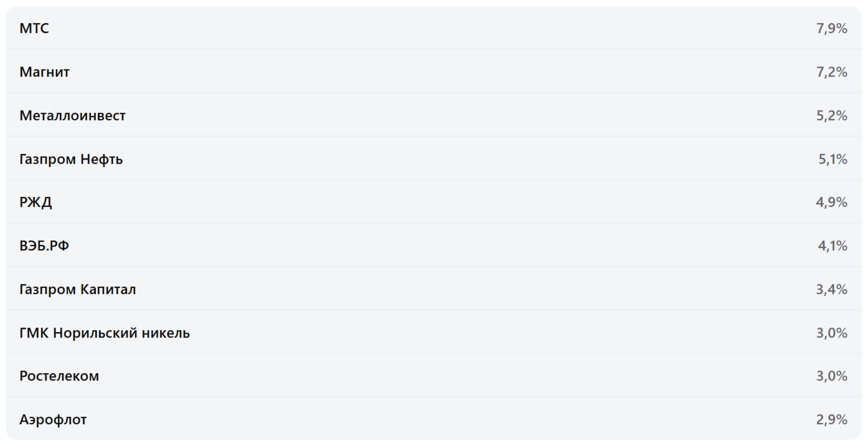The image size is (868, 446).
Task: Click the 4,1% value beside ВЭБ.РФ
Action: click(833, 246)
